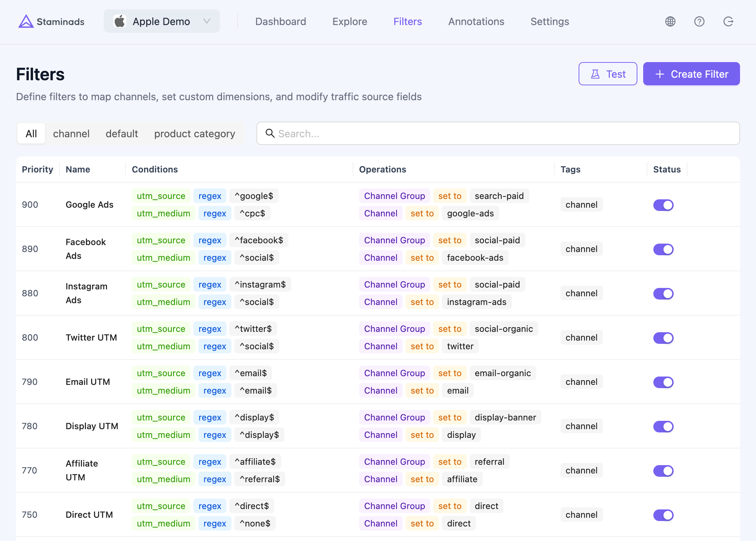Switch off the Display UTM toggle
The height and width of the screenshot is (541, 756).
pos(663,427)
